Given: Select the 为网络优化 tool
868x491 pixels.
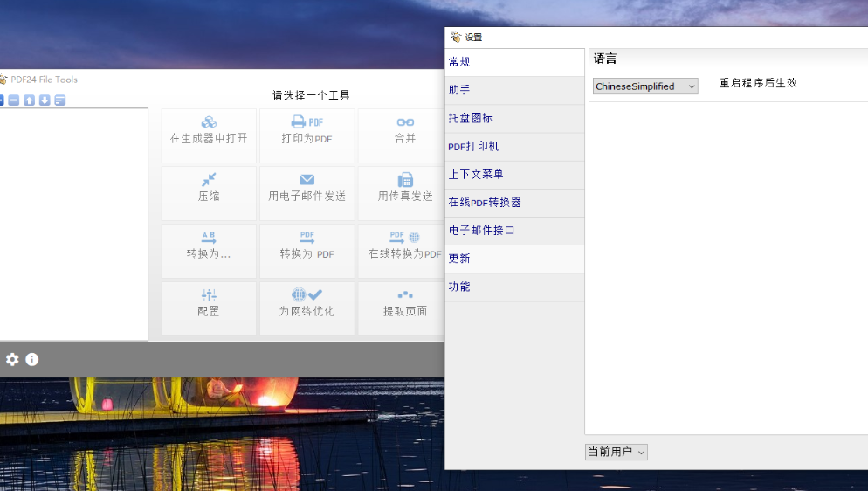Looking at the screenshot, I should tap(307, 308).
